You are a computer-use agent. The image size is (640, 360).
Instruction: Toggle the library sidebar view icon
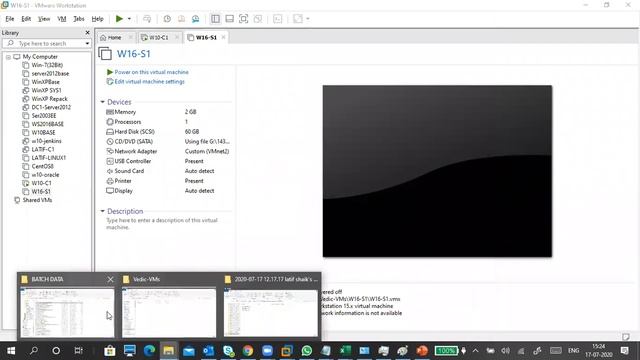[215, 19]
